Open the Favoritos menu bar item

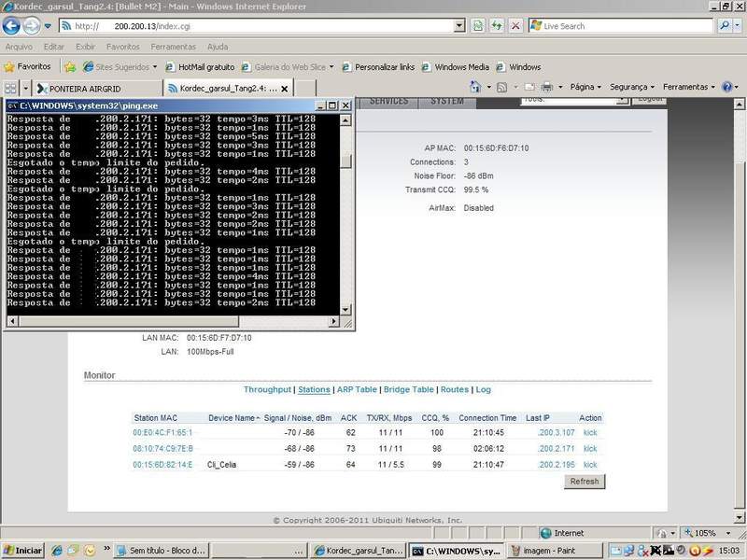click(123, 47)
